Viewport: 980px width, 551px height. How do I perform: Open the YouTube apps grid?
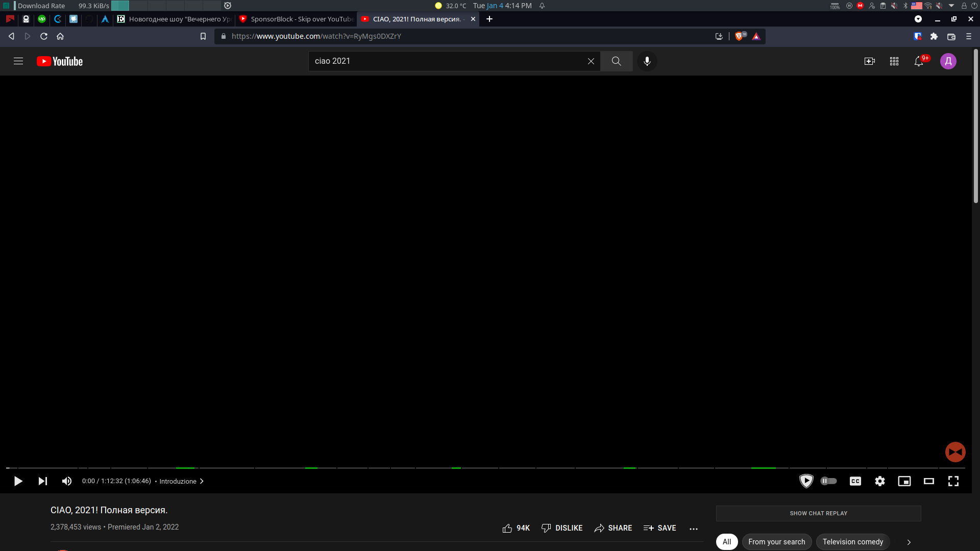pos(894,61)
